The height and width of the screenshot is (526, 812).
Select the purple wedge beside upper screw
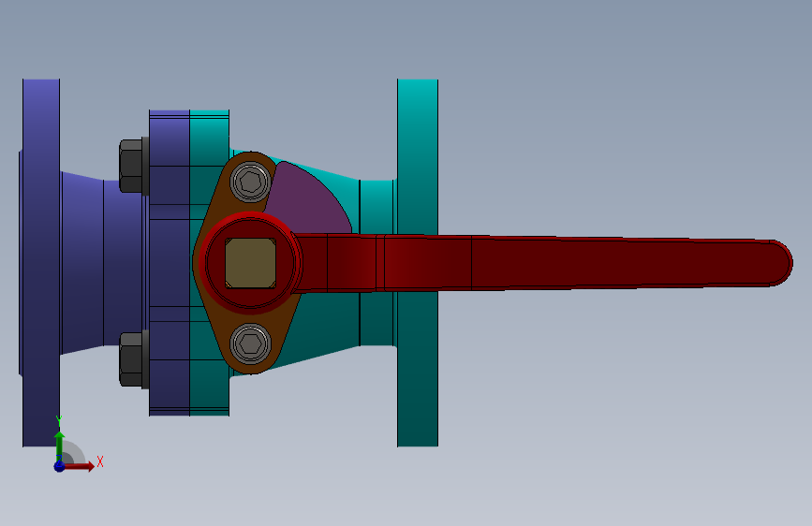point(311,202)
